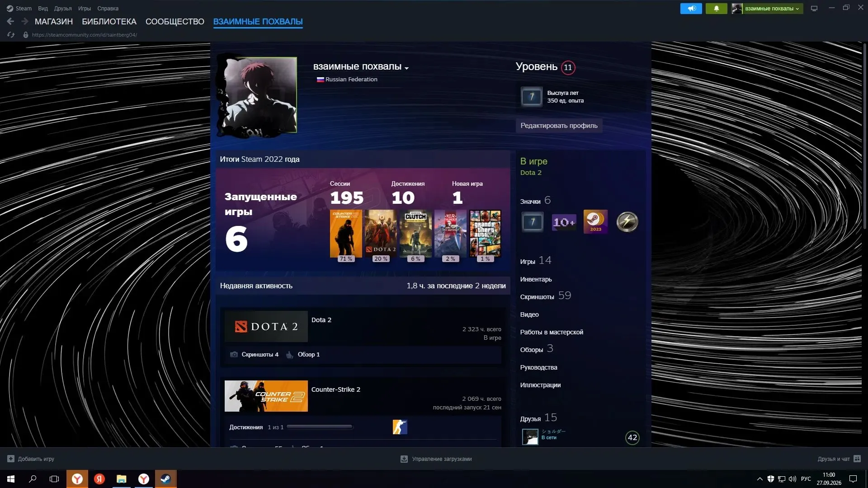Viewport: 868px width, 488px height.
Task: Go back with the left arrow
Action: pos(10,21)
